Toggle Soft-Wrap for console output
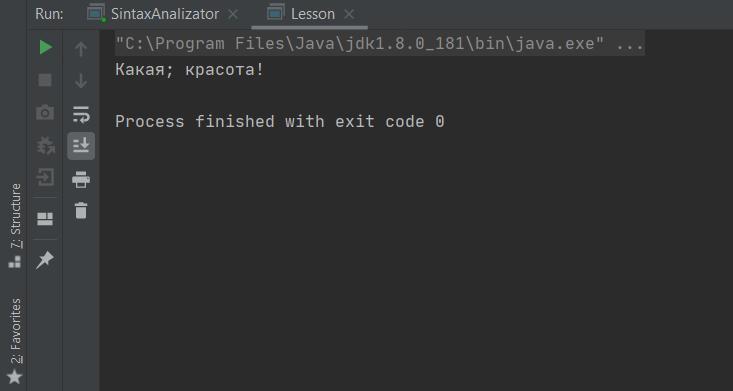 (x=81, y=114)
